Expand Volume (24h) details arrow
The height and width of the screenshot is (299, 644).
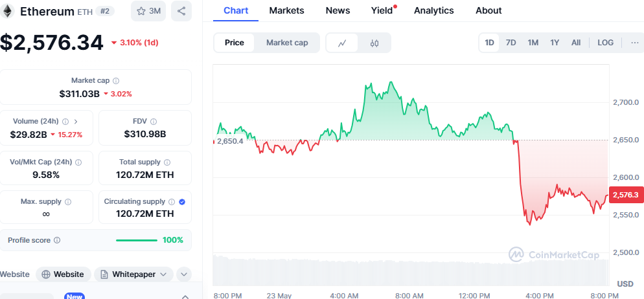pyautogui.click(x=76, y=122)
